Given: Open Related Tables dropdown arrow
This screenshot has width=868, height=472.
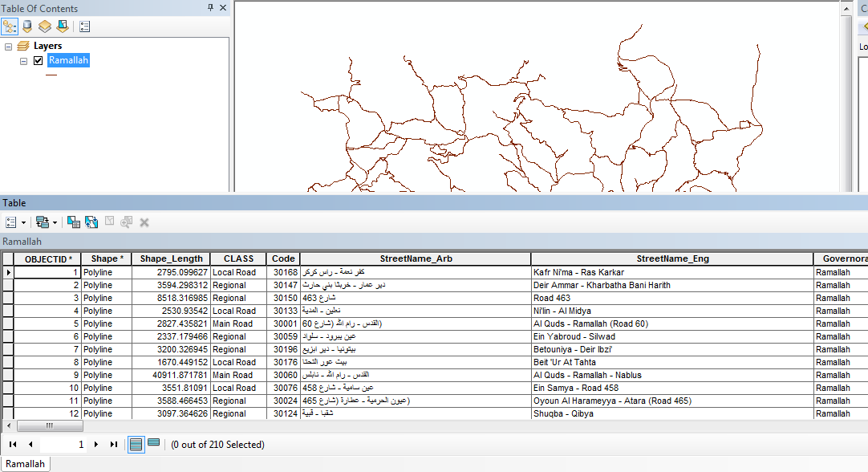Looking at the screenshot, I should [55, 222].
